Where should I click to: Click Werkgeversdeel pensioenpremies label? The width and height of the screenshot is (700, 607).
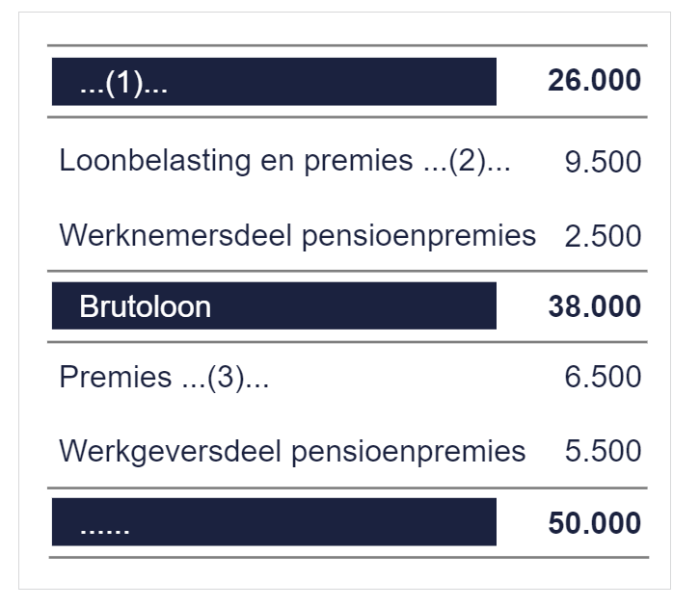point(292,451)
